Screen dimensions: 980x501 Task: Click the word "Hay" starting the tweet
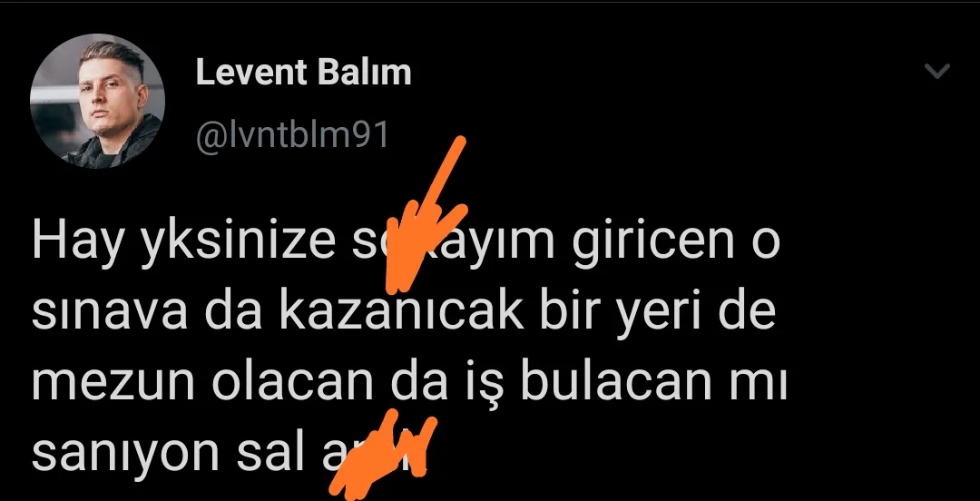pos(79,242)
